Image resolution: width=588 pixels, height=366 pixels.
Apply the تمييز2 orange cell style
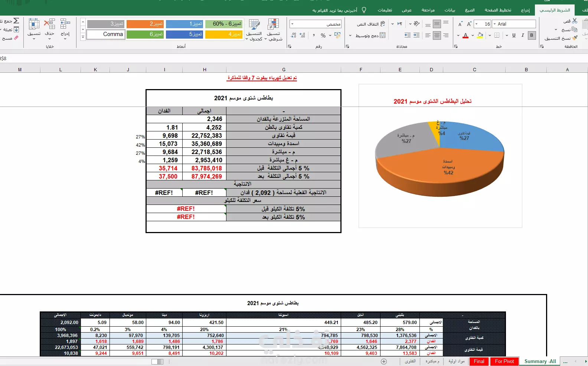point(145,24)
